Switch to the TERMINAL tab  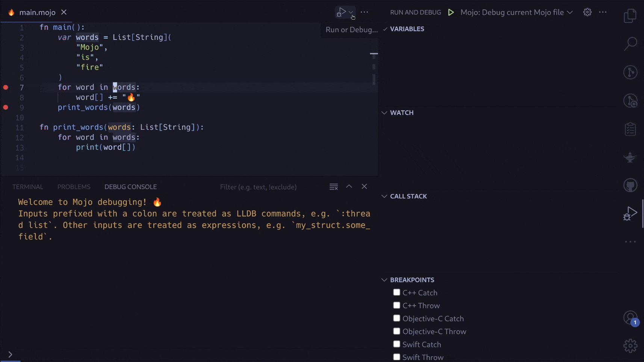pos(27,186)
